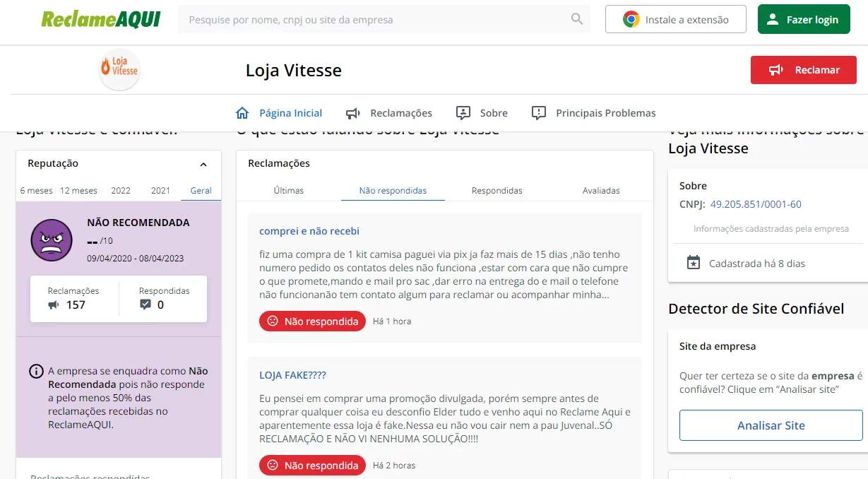
Task: Click the home icon beside Página Inicial
Action: click(242, 113)
